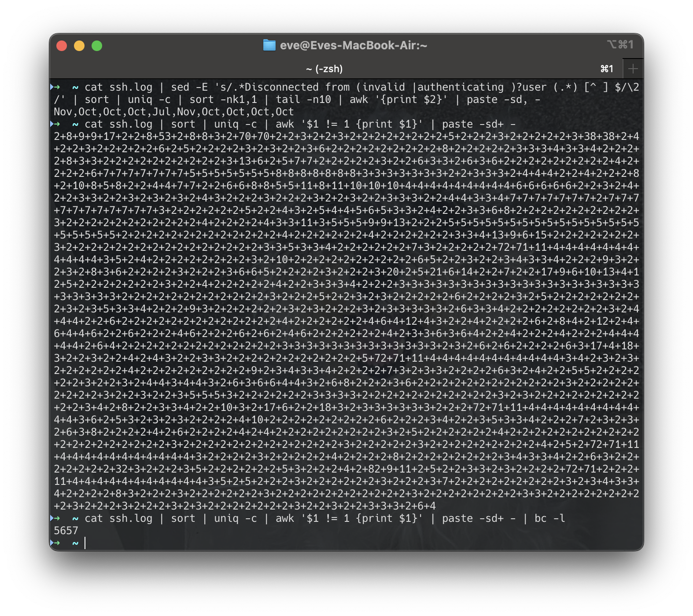This screenshot has height=616, width=693.
Task: Close the terminal window with red button
Action: click(62, 46)
